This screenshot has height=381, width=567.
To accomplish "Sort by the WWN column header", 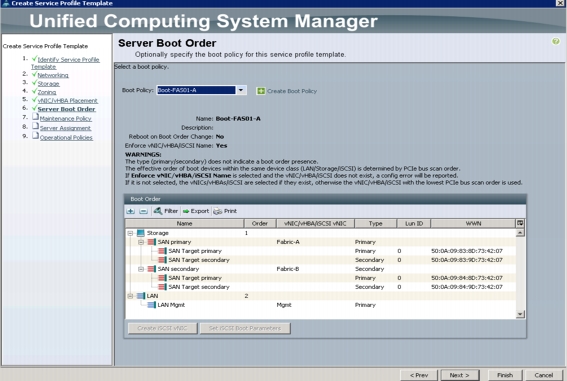I will pyautogui.click(x=473, y=223).
